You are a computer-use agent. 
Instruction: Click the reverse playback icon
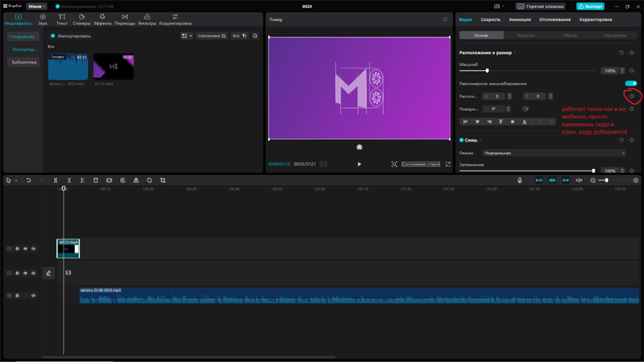pyautogui.click(x=122, y=180)
